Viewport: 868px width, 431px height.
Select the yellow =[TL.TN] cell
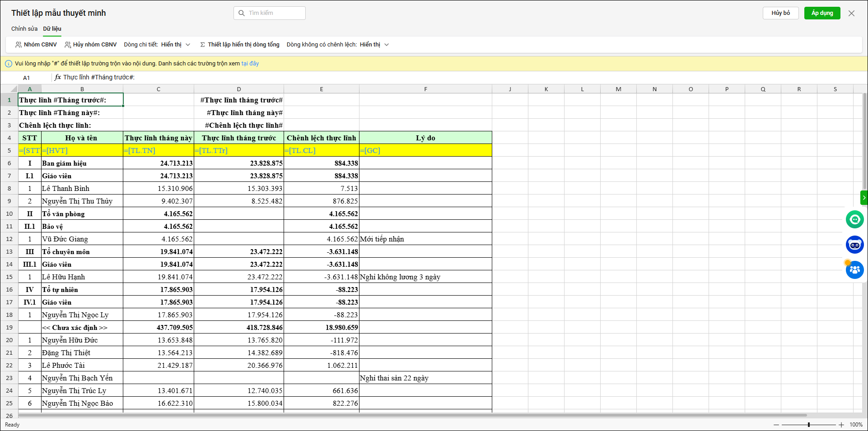[159, 151]
